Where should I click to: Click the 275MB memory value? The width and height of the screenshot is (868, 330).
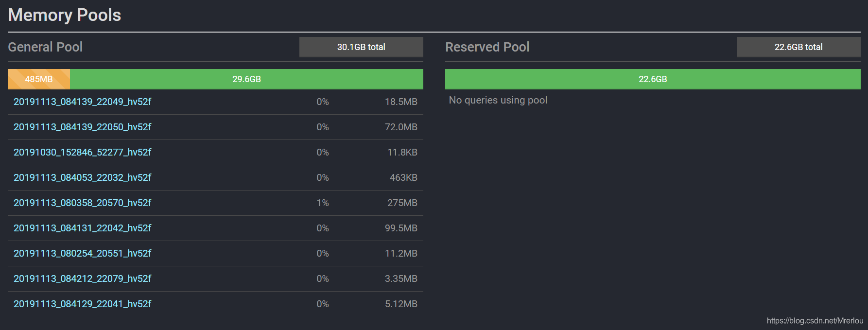coord(402,203)
